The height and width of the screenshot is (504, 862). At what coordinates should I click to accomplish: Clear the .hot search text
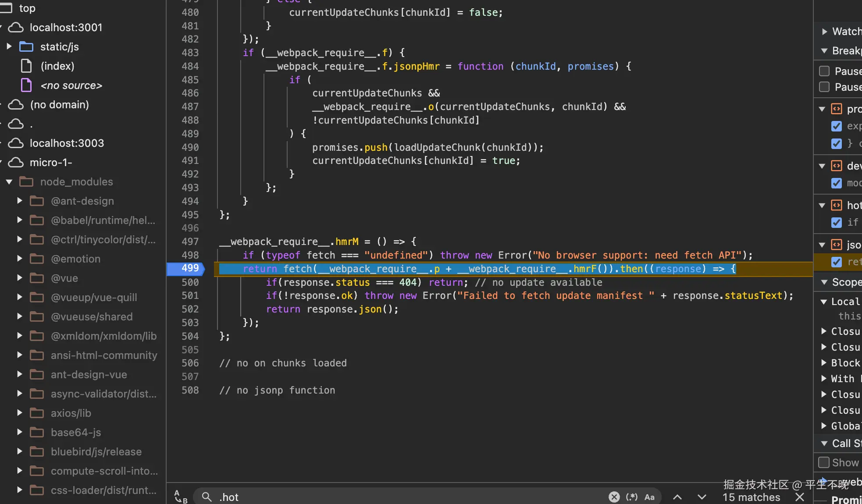point(614,497)
